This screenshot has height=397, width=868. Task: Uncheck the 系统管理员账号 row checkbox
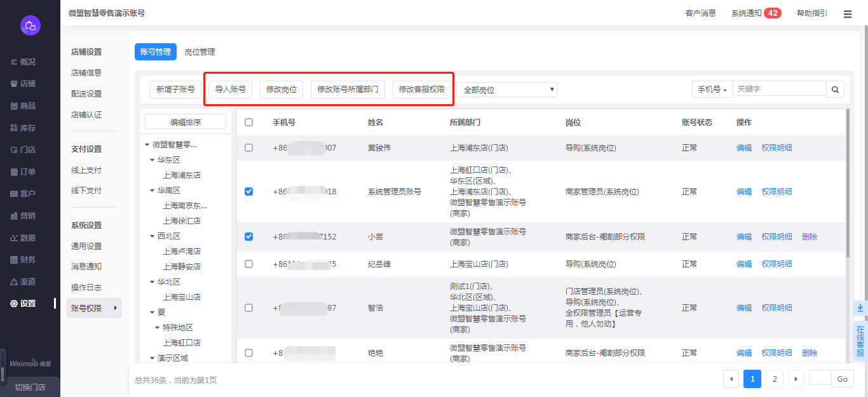pyautogui.click(x=248, y=191)
